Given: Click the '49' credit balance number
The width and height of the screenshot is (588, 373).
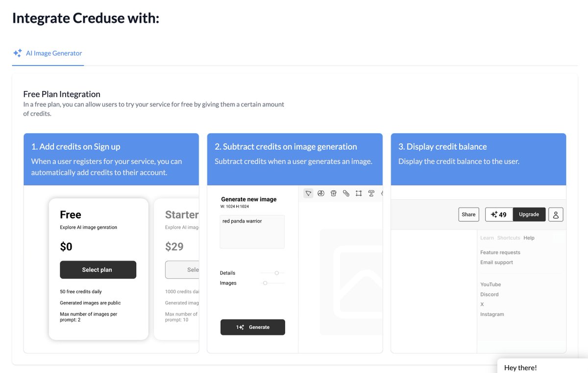Looking at the screenshot, I should click(503, 214).
